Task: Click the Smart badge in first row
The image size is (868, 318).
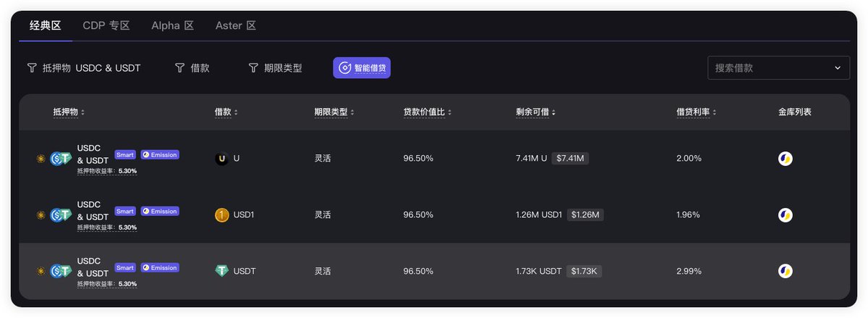Action: 125,155
